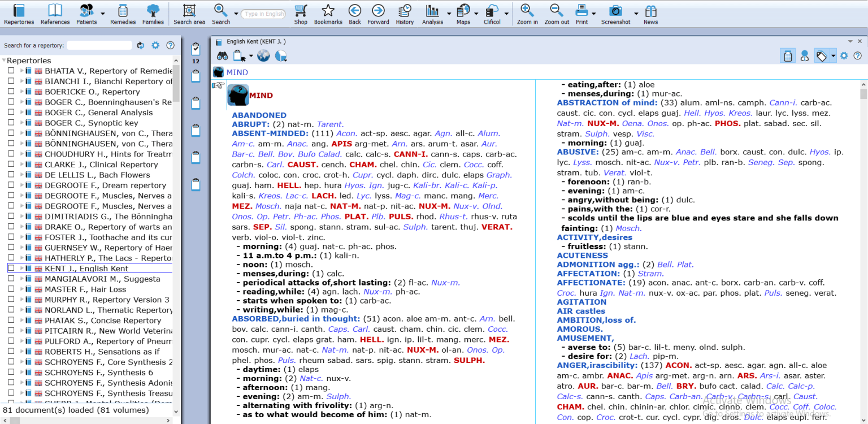Select the English Kent document tab
The height and width of the screenshot is (424, 868).
[x=255, y=41]
